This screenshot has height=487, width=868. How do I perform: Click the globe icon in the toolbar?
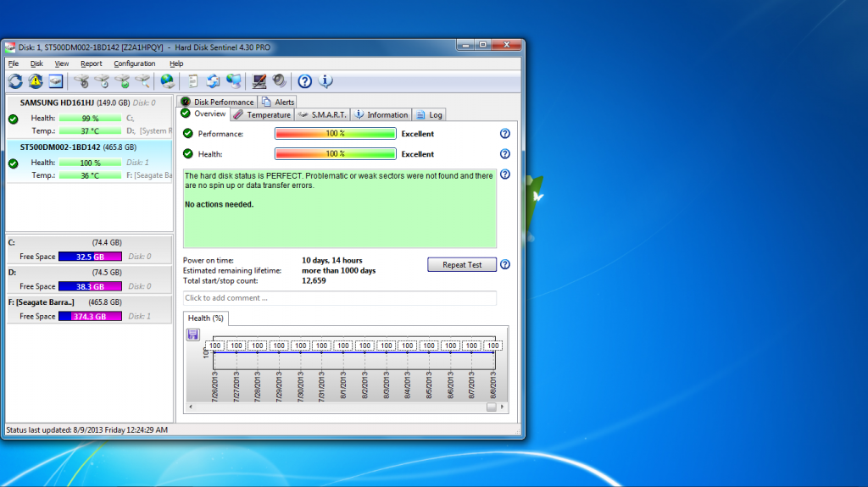coord(168,81)
